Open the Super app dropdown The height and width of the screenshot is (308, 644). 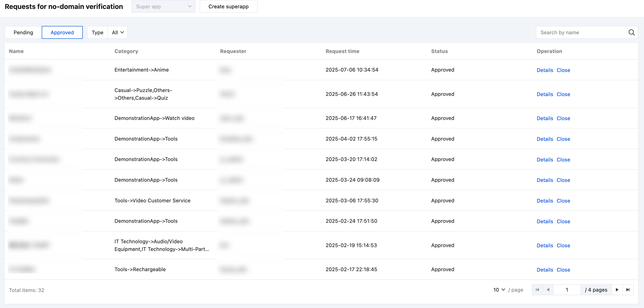163,7
